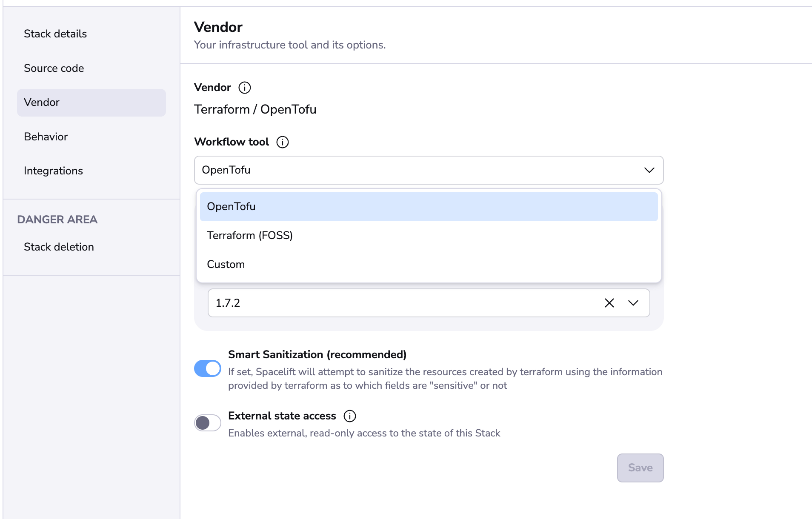Open the Workflow tool selector
The height and width of the screenshot is (519, 812).
click(428, 170)
